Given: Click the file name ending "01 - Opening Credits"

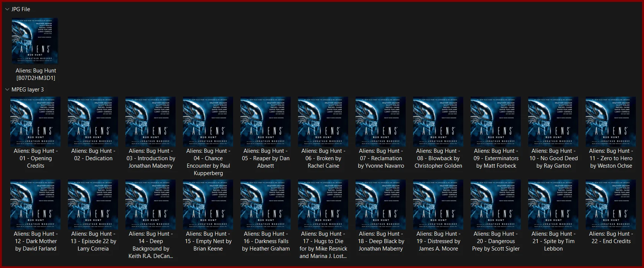Looking at the screenshot, I should 36,158.
